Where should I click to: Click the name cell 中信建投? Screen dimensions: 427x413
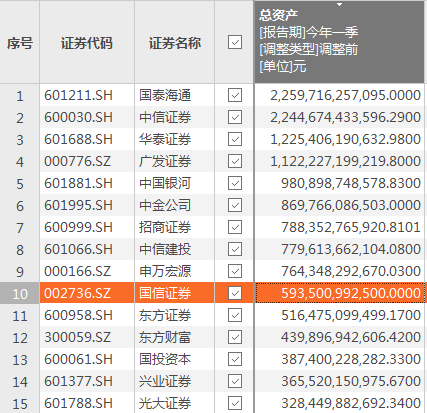(175, 249)
